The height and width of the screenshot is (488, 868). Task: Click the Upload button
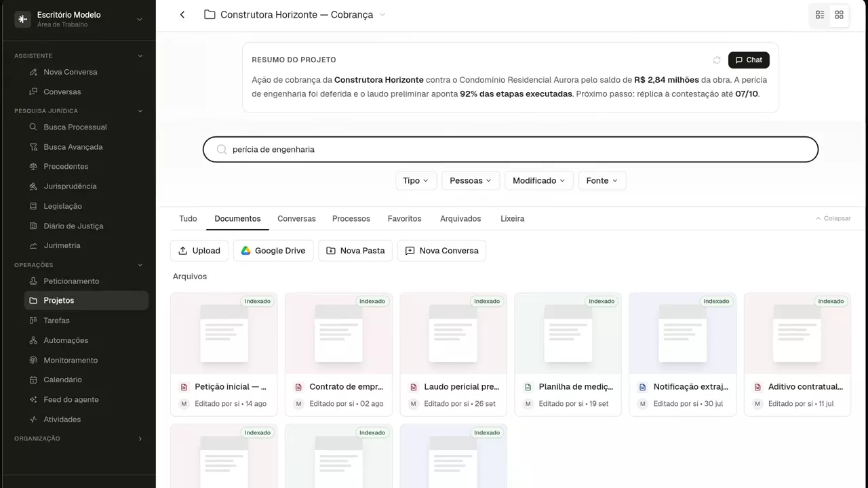199,251
